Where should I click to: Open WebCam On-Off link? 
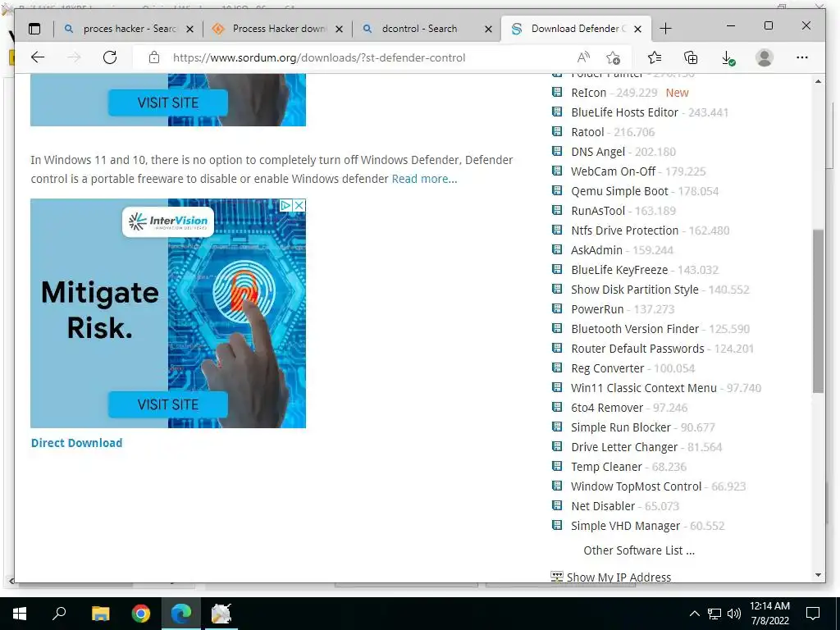(614, 171)
